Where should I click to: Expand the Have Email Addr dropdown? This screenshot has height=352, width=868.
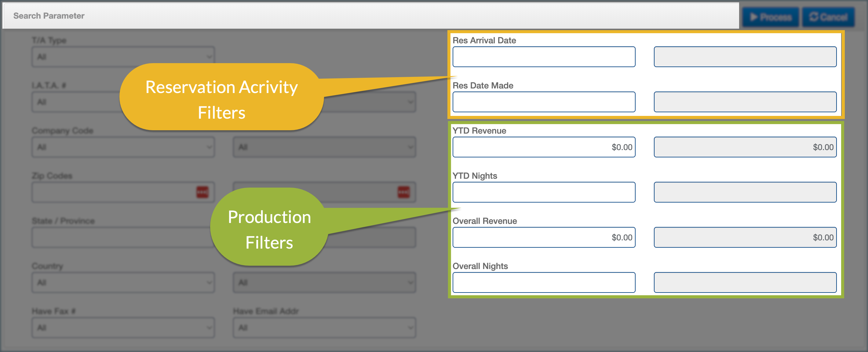[324, 327]
